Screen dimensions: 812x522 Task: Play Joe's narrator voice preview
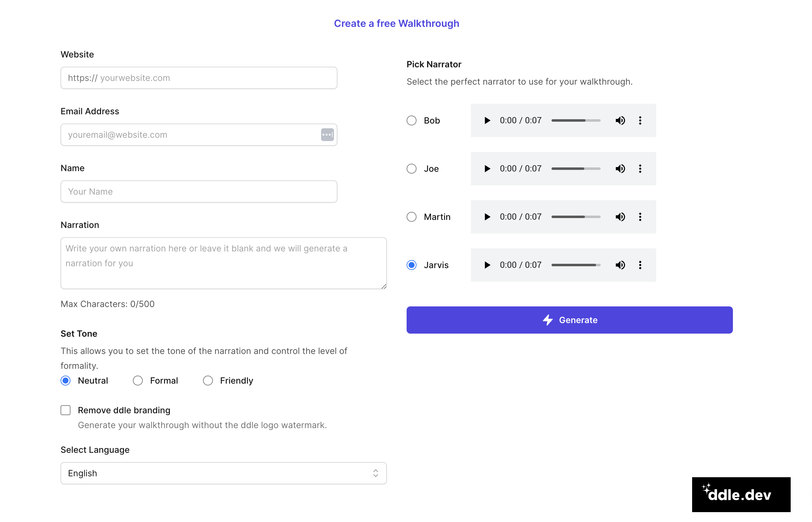(487, 168)
